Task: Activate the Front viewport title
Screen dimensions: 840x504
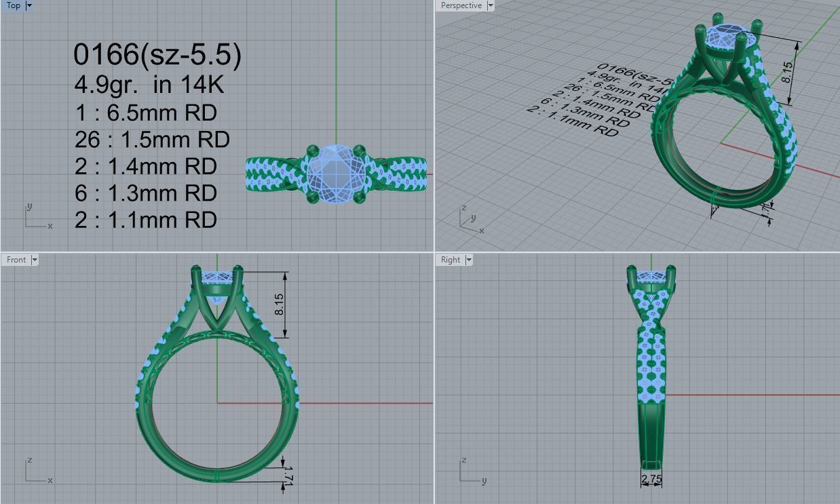Action: pos(16,260)
